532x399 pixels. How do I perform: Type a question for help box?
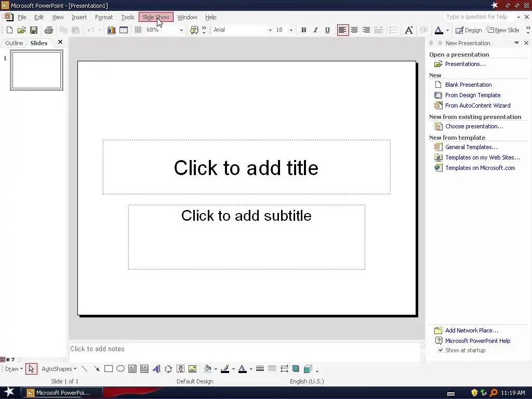coord(478,17)
